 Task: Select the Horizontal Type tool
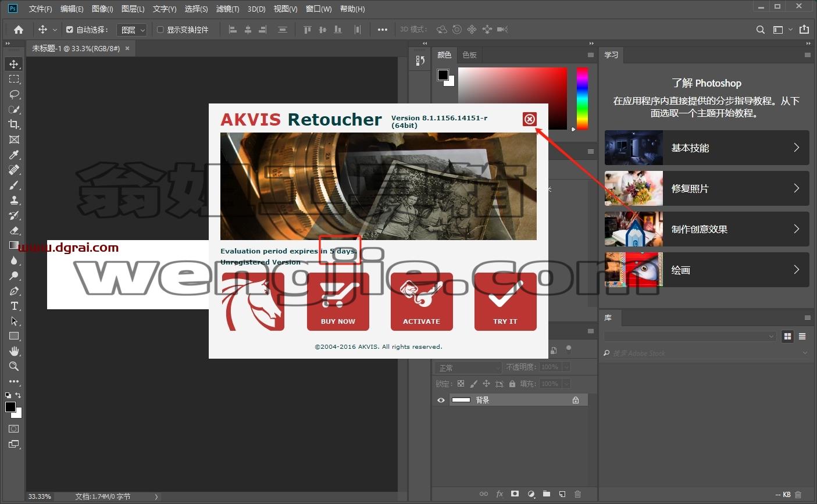(x=14, y=306)
